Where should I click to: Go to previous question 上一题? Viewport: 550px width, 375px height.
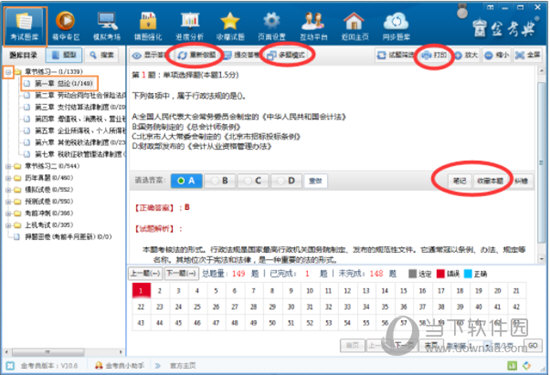[146, 273]
